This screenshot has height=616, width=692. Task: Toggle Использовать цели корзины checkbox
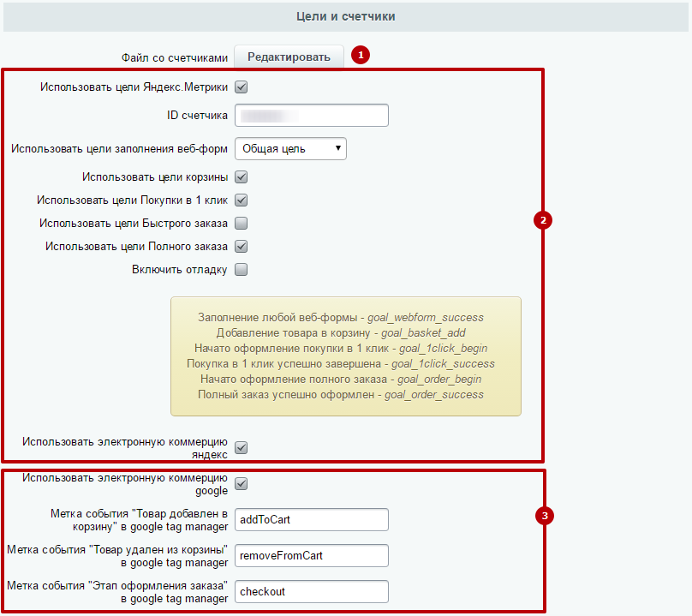pyautogui.click(x=241, y=177)
